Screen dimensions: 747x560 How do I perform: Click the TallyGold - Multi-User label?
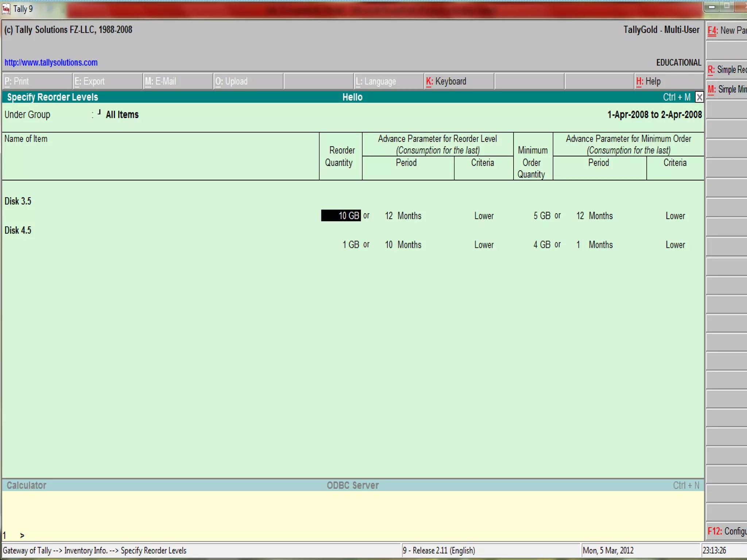click(x=661, y=30)
